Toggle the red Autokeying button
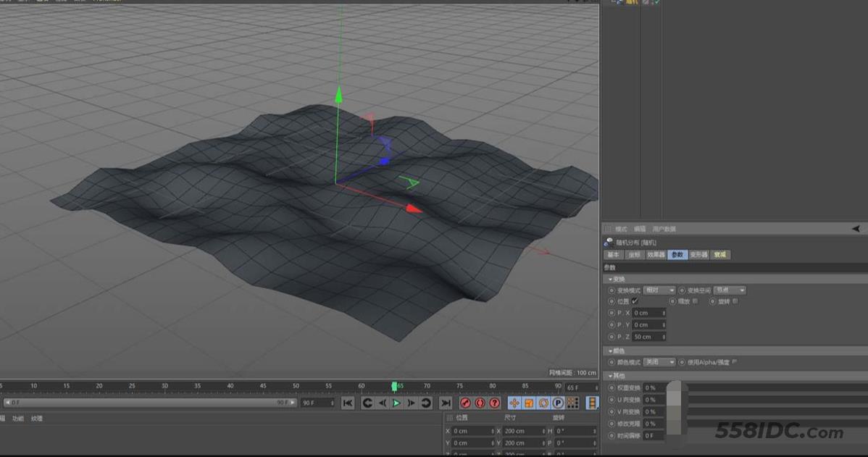Viewport: 868px width, 457px height. pos(480,403)
